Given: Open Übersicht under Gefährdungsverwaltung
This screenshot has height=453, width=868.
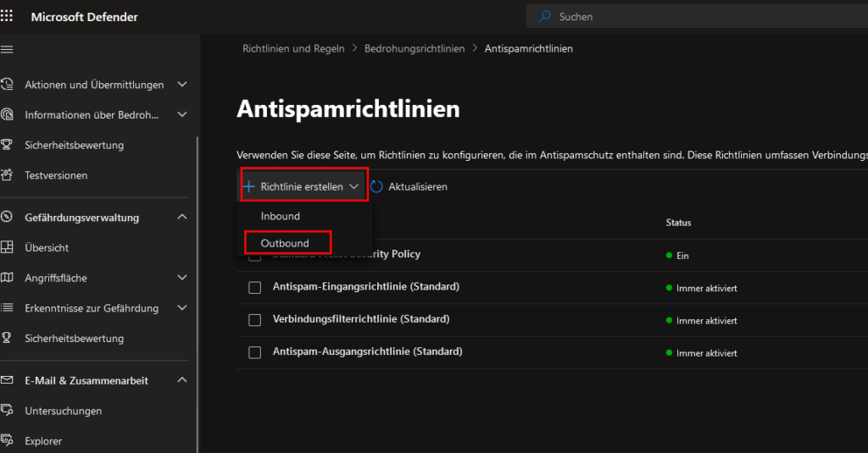Looking at the screenshot, I should pos(47,248).
